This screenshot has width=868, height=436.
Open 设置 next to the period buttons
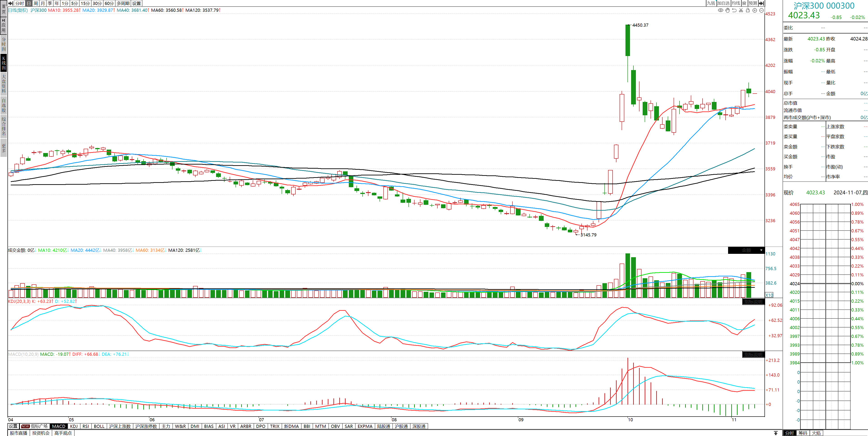tap(137, 3)
